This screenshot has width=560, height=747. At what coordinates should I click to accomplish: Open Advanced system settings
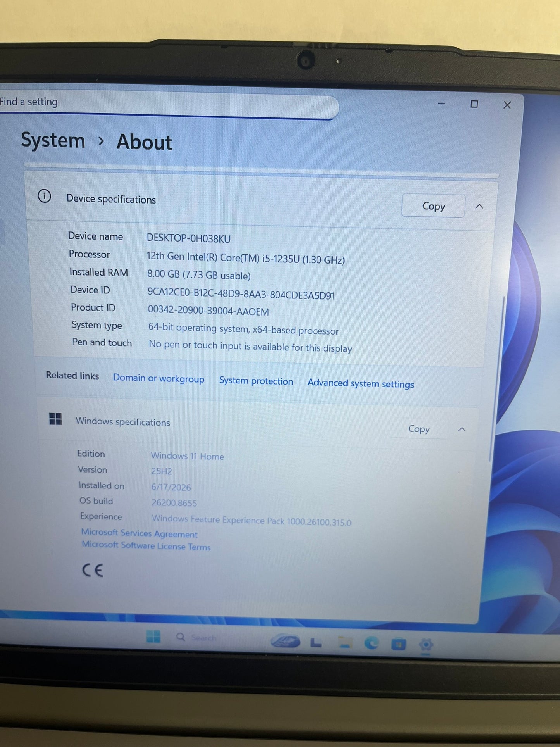click(361, 383)
